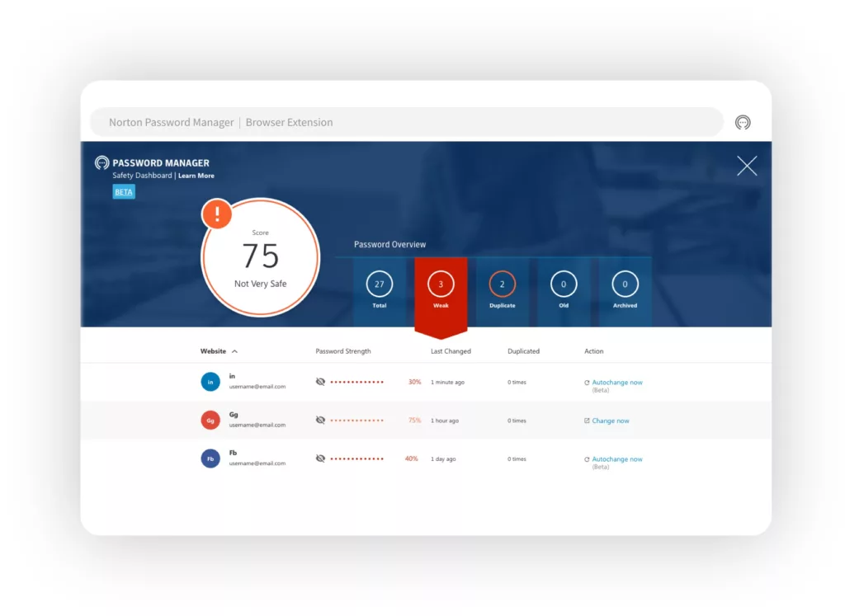The width and height of the screenshot is (845, 616).
Task: Click the orange exclamation warning badge
Action: pyautogui.click(x=217, y=214)
